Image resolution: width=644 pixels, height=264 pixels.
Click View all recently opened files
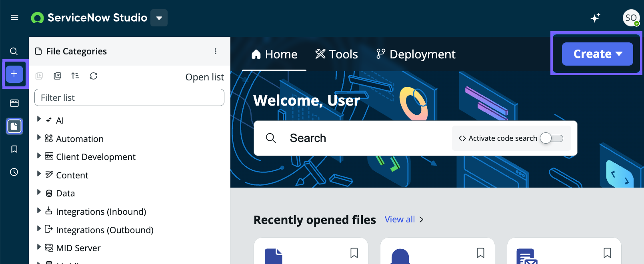[400, 219]
